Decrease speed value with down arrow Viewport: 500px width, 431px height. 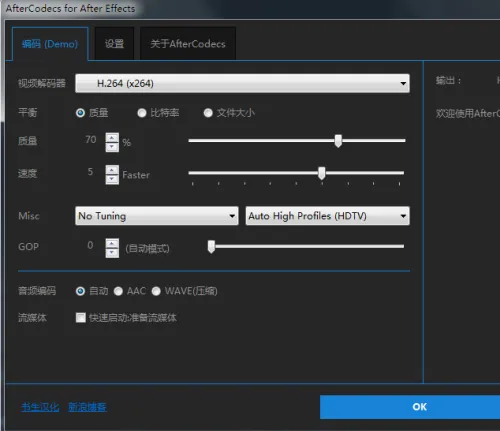tap(112, 179)
